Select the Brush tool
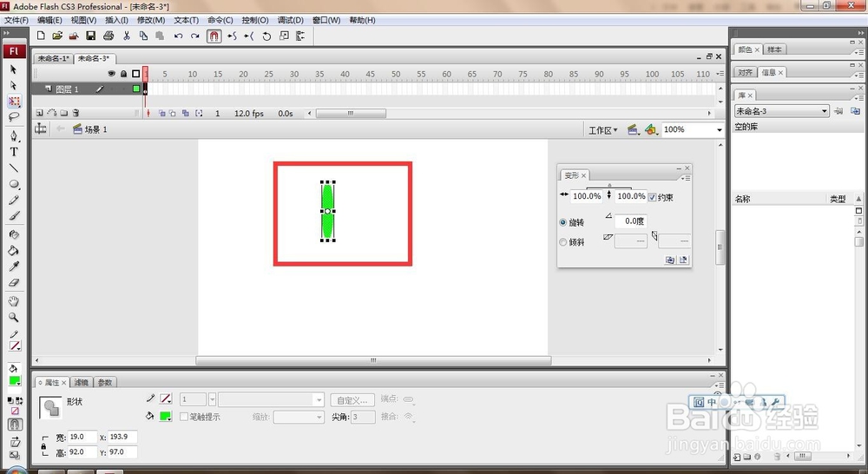The height and width of the screenshot is (474, 868). pyautogui.click(x=14, y=216)
